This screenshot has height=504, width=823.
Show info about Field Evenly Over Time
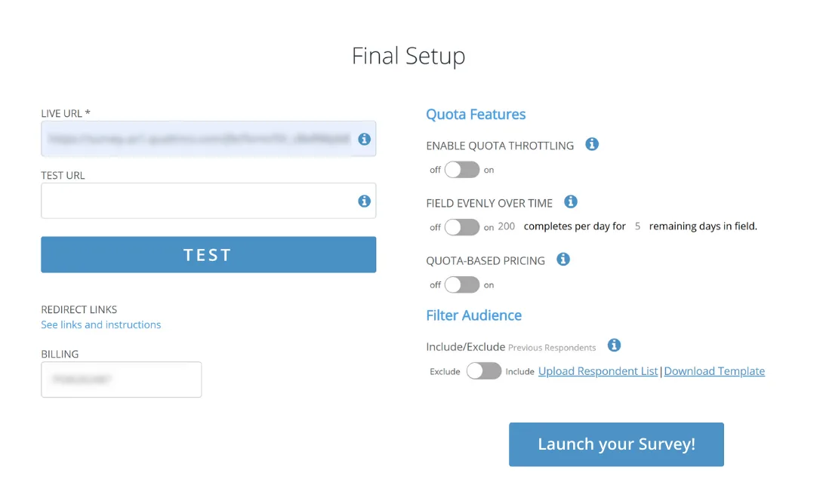click(571, 202)
